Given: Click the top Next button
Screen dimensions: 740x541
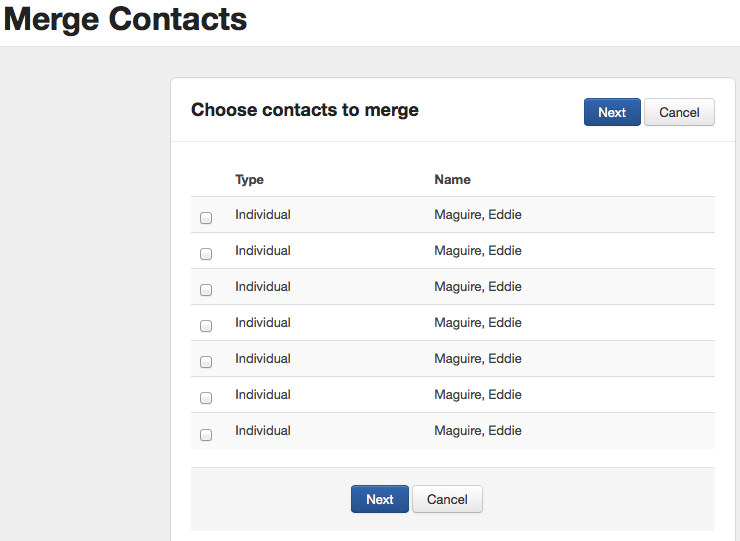Looking at the screenshot, I should (612, 112).
